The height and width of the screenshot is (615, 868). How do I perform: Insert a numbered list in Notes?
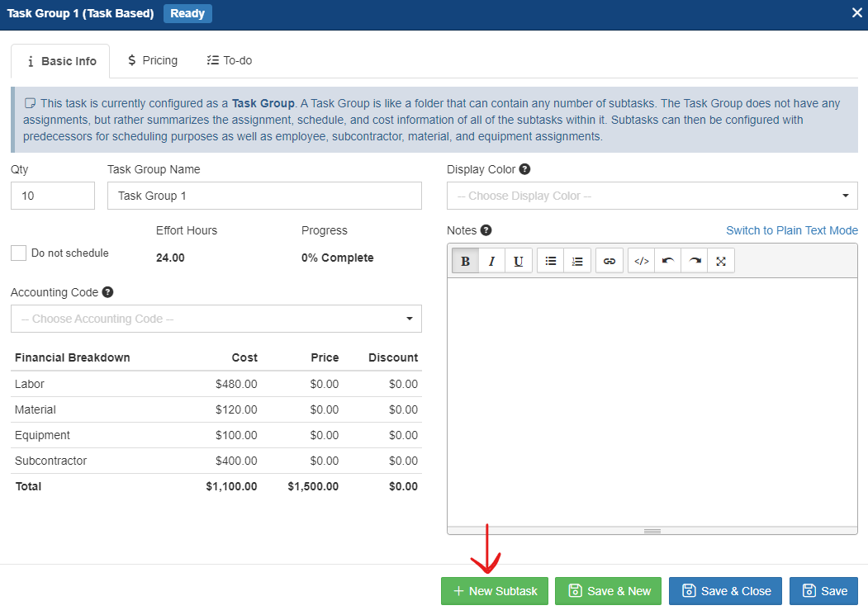point(577,261)
